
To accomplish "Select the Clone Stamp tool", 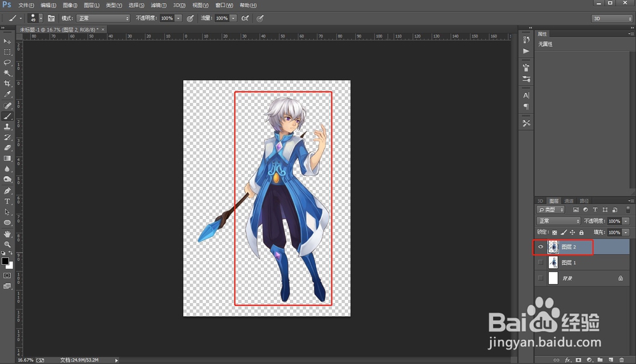I will tap(7, 127).
